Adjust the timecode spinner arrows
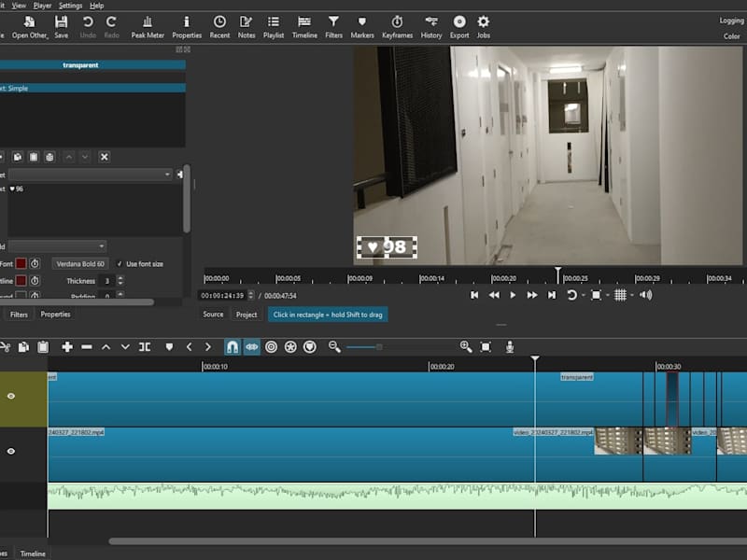The height and width of the screenshot is (560, 747). tap(251, 295)
